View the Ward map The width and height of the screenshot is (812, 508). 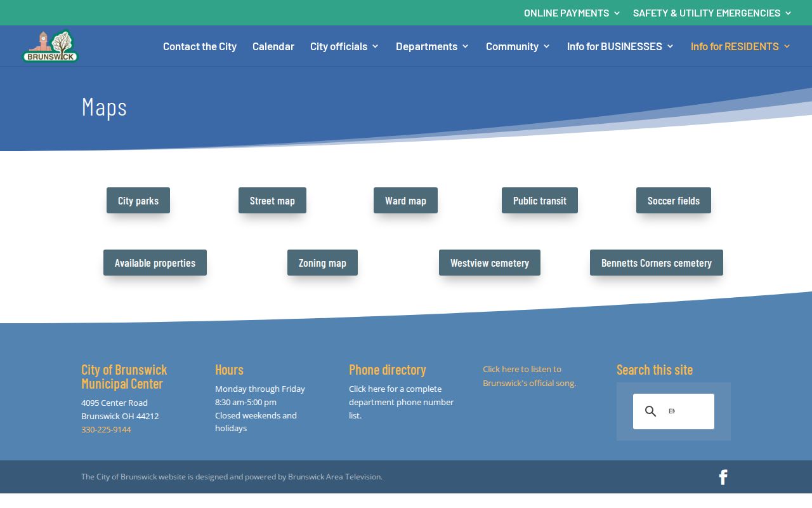point(405,201)
